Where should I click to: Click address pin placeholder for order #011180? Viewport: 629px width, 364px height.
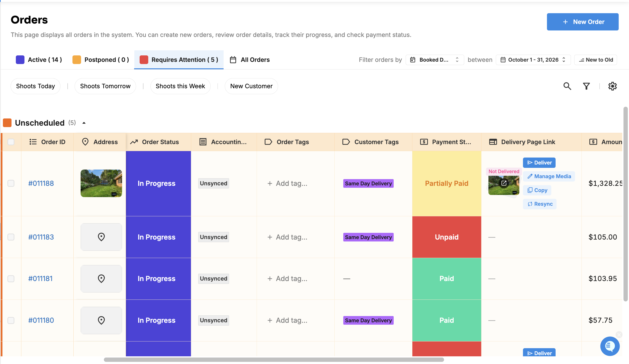[101, 320]
